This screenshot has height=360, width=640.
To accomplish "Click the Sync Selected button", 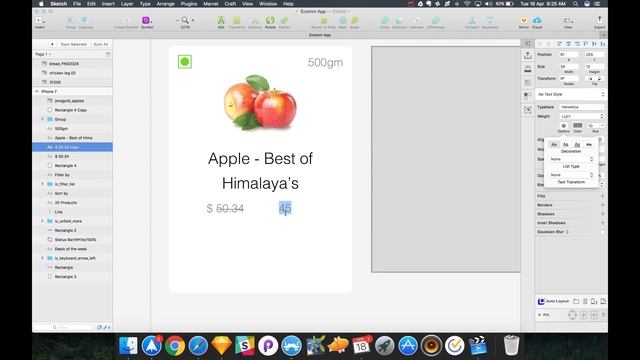I will (73, 44).
